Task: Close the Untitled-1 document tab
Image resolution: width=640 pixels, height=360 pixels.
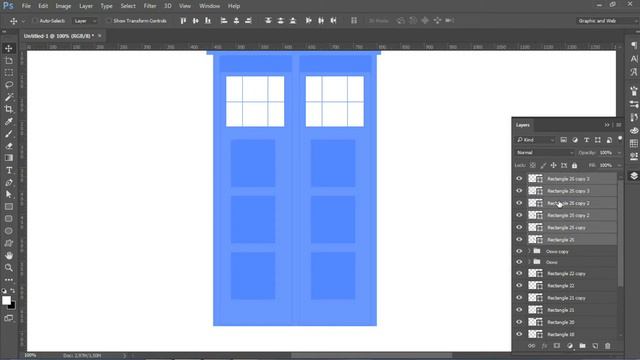Action: pyautogui.click(x=100, y=36)
